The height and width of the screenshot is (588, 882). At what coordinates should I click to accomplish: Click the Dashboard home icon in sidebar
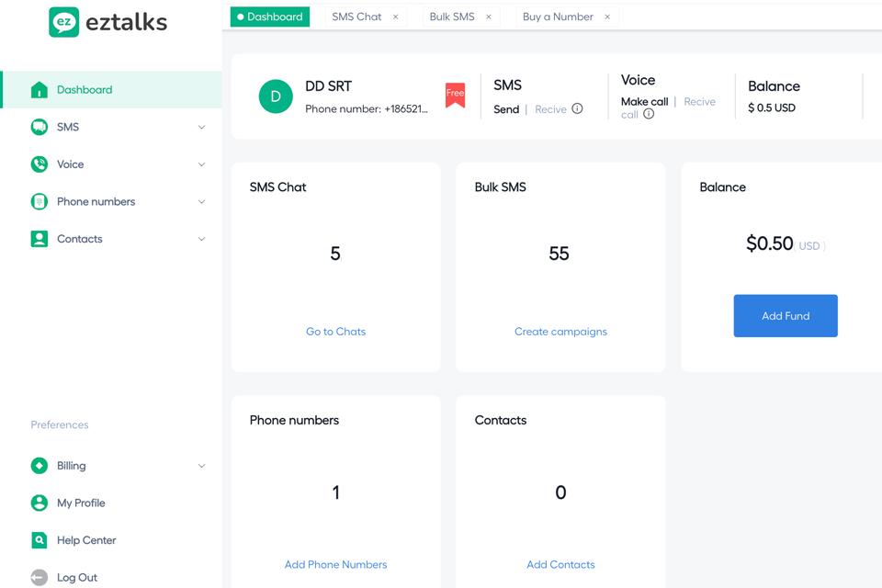tap(39, 89)
